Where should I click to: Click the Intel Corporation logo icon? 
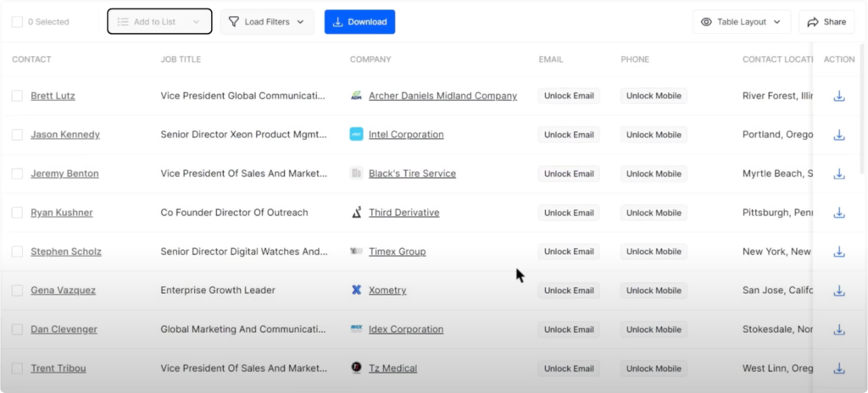(357, 135)
